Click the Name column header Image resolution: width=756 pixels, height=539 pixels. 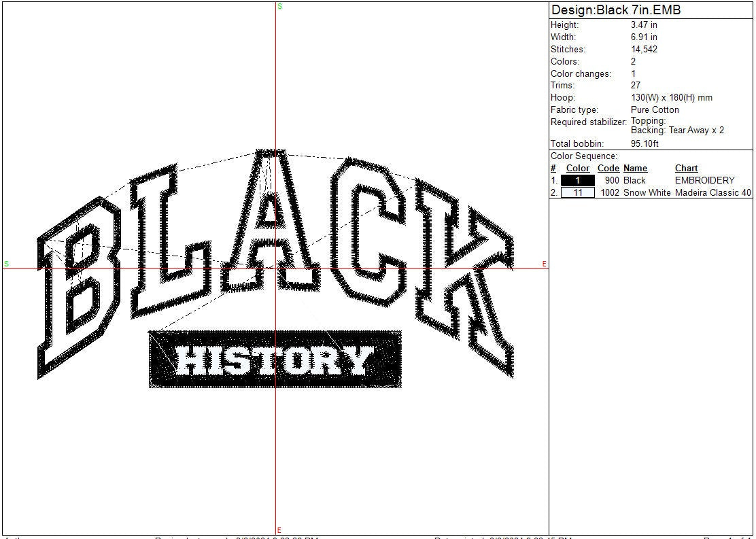pos(635,169)
